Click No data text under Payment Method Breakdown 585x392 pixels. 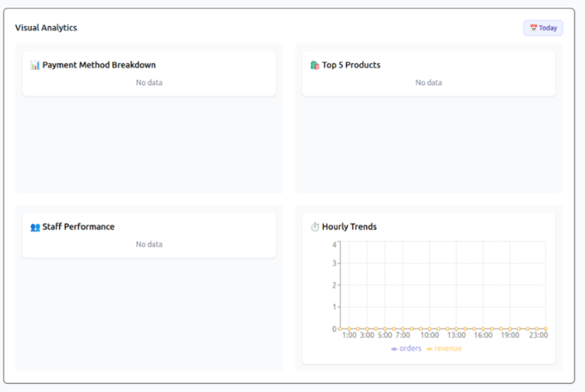coord(149,83)
